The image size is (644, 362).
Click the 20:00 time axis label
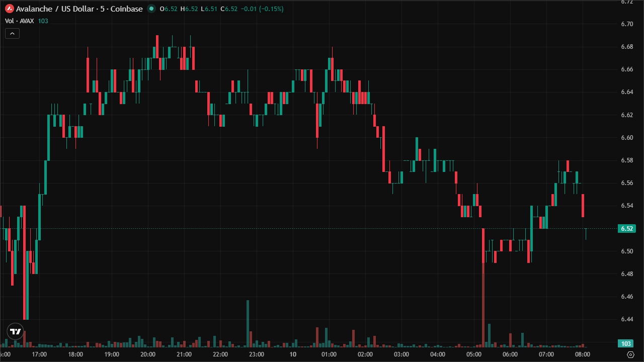[x=148, y=354]
